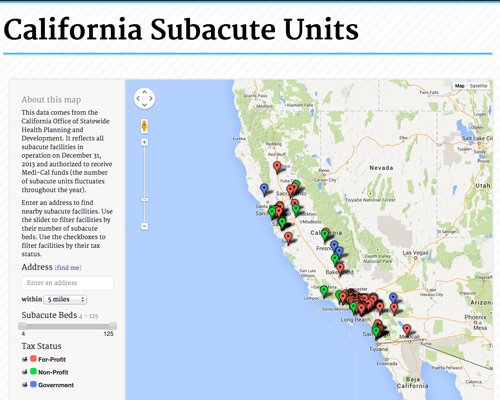
Task: Click the right Subacute Beds slider handle
Action: (x=113, y=326)
